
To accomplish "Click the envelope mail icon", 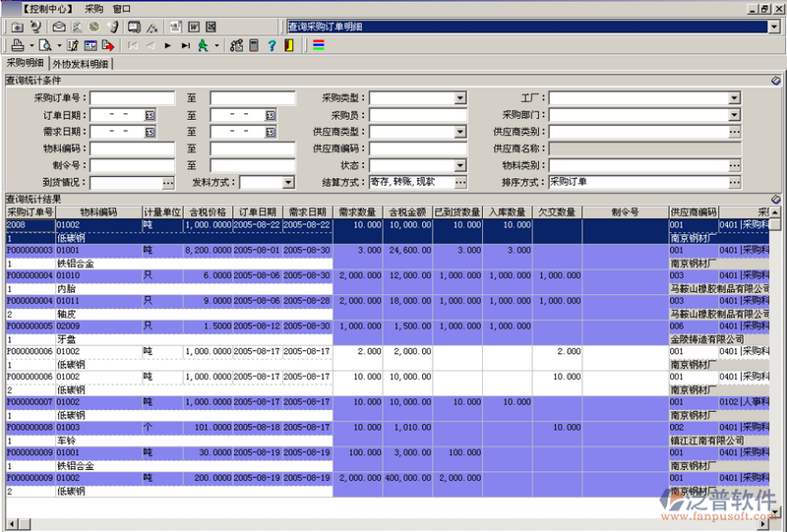I will point(58,27).
